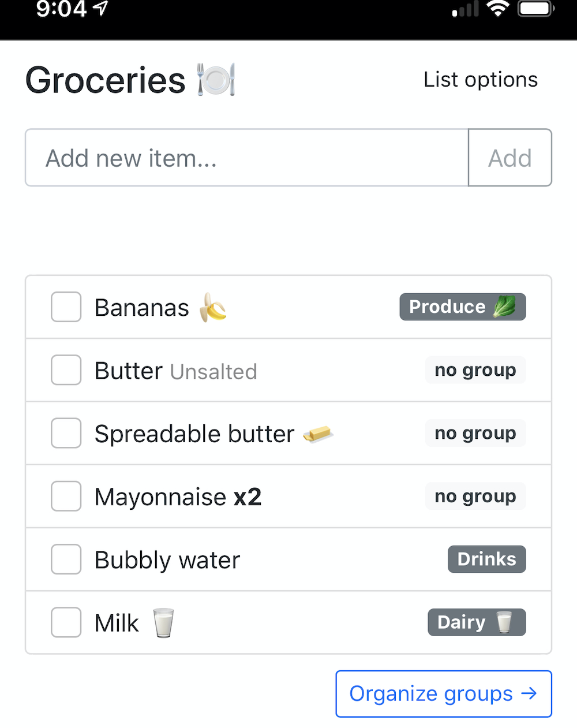The height and width of the screenshot is (728, 577).
Task: Click the Add button
Action: (510, 158)
